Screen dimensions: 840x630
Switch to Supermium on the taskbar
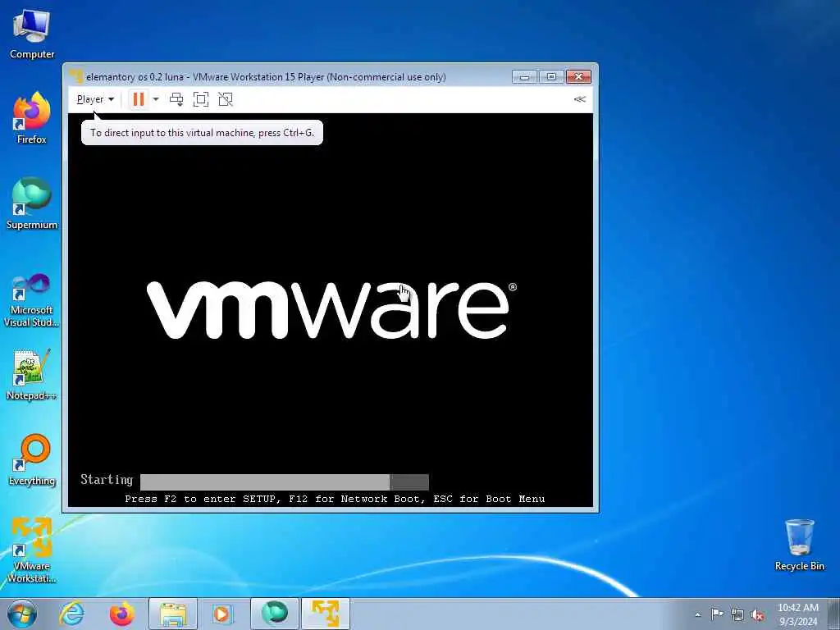click(274, 614)
